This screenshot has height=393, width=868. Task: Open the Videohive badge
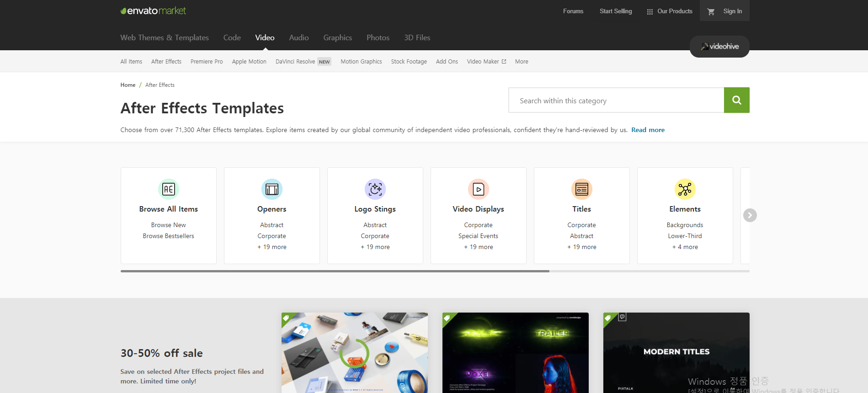[719, 47]
